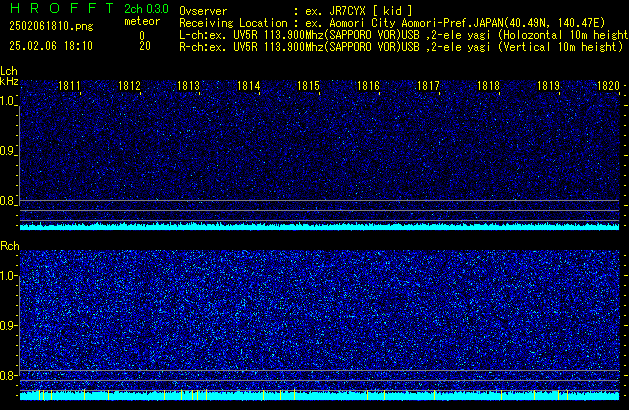The image size is (629, 410).
Task: Select the 1816 time marker
Action: pos(368,86)
